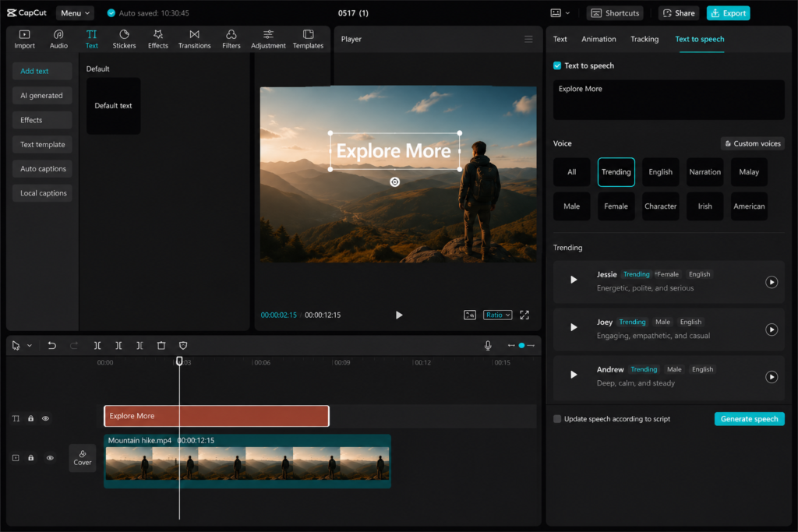Select the Explore More clip on timeline

coord(217,416)
